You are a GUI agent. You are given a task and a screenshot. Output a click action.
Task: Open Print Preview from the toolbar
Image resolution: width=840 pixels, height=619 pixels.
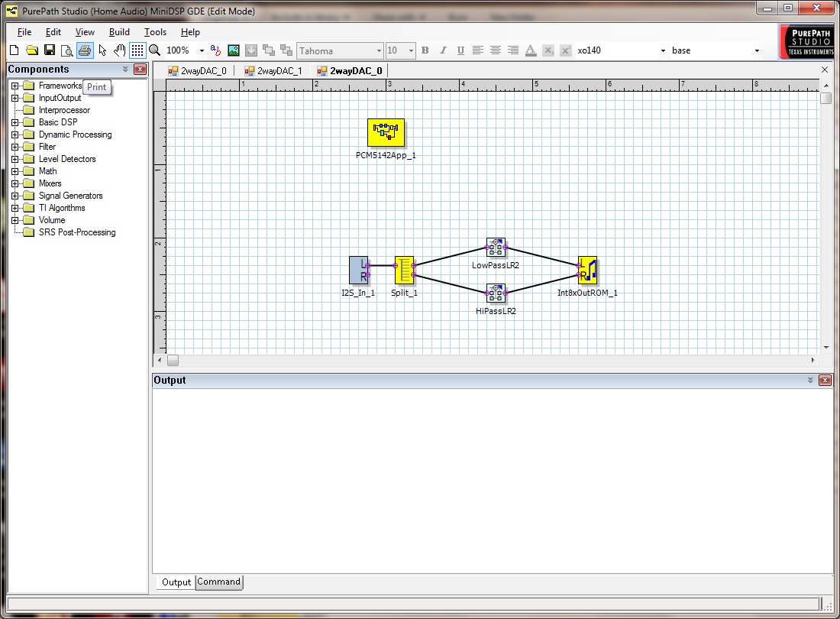[67, 50]
